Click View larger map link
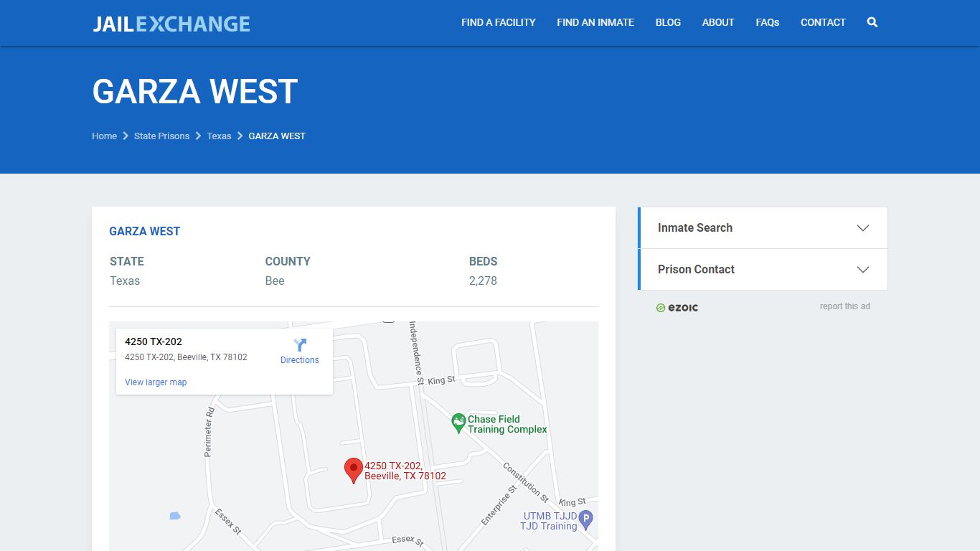The image size is (980, 551). coord(156,382)
